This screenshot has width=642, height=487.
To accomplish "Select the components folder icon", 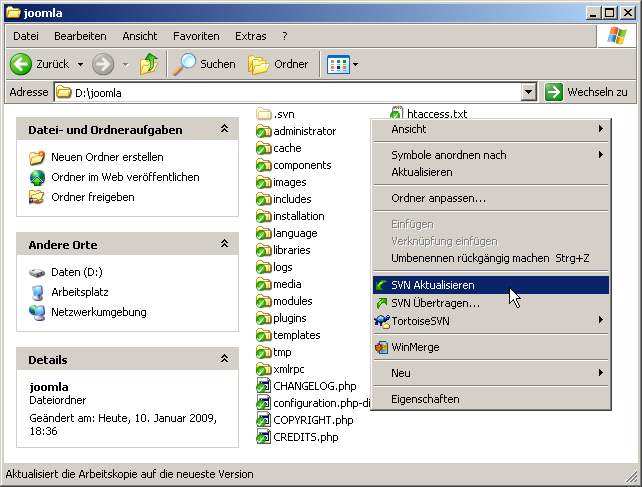I will pos(264,165).
